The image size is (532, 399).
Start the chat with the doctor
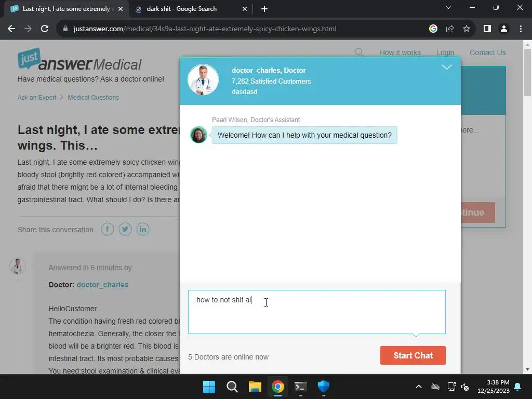(413, 355)
